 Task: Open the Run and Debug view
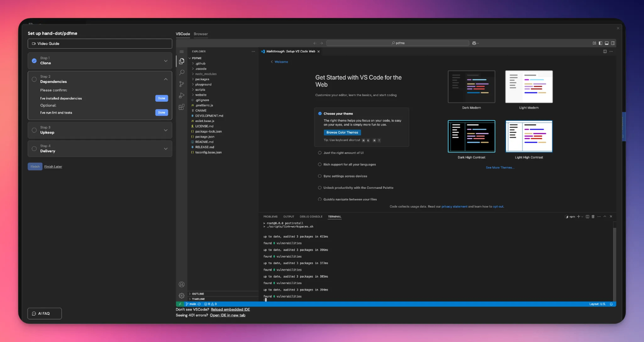(x=182, y=96)
